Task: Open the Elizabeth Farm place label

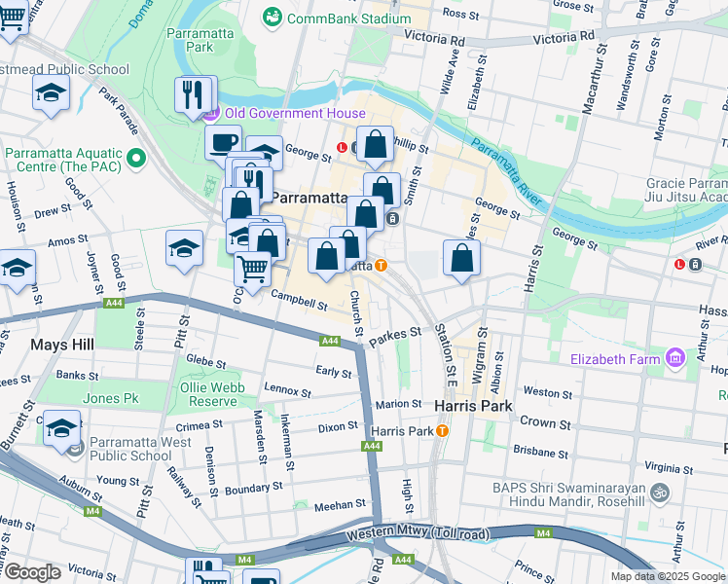Action: pos(615,359)
